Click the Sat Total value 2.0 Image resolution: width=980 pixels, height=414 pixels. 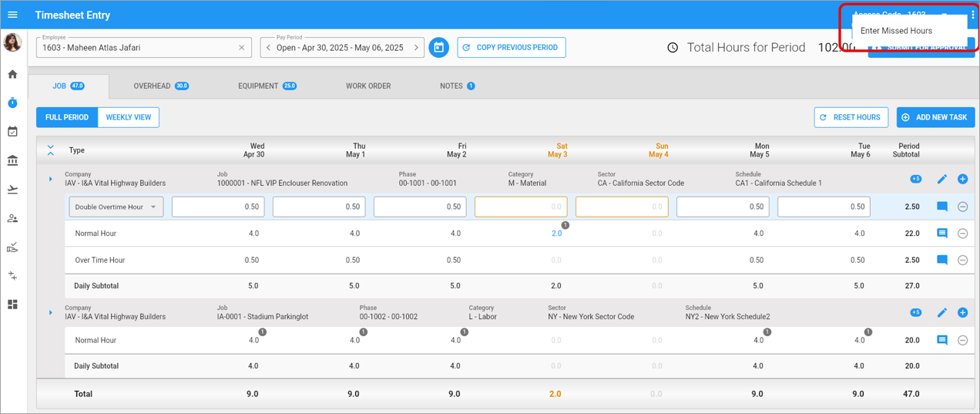[555, 394]
